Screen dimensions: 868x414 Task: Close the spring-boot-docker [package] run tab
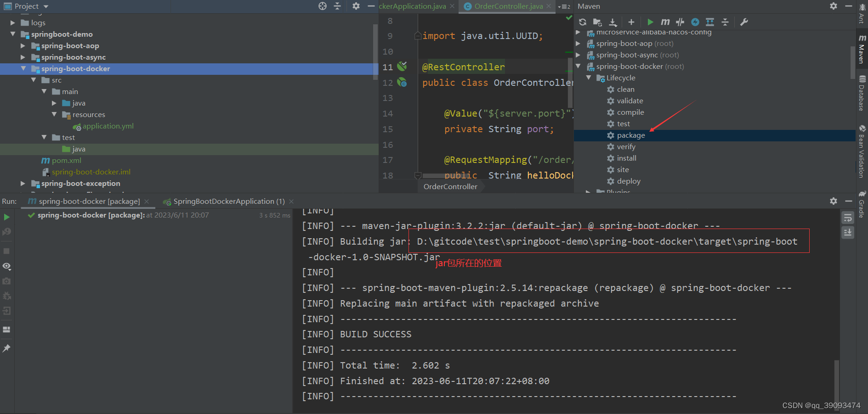(147, 201)
